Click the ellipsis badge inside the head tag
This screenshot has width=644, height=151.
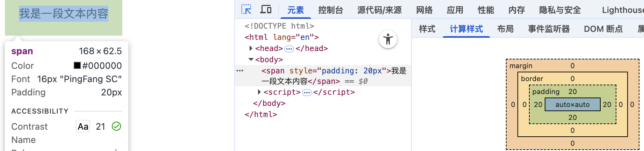[289, 49]
